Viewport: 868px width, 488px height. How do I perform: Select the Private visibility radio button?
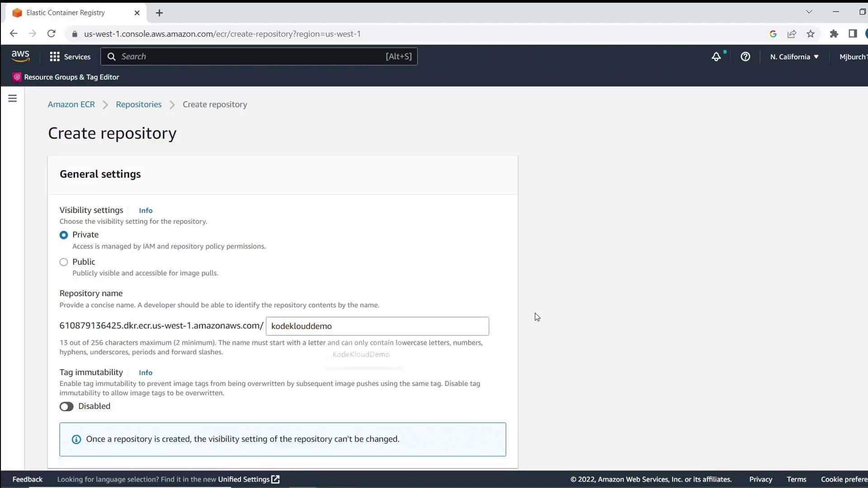click(x=64, y=235)
